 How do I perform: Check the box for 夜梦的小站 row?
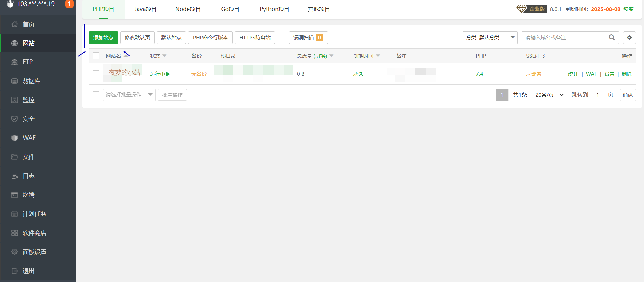pos(96,74)
